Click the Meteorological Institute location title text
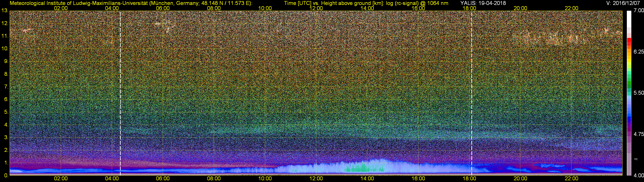Screen dimensions: 644x182 [131, 3]
